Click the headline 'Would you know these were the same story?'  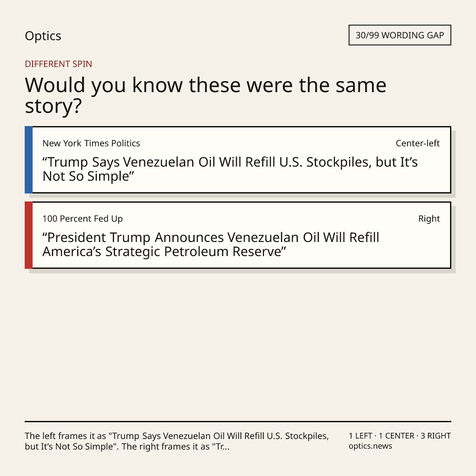(205, 95)
